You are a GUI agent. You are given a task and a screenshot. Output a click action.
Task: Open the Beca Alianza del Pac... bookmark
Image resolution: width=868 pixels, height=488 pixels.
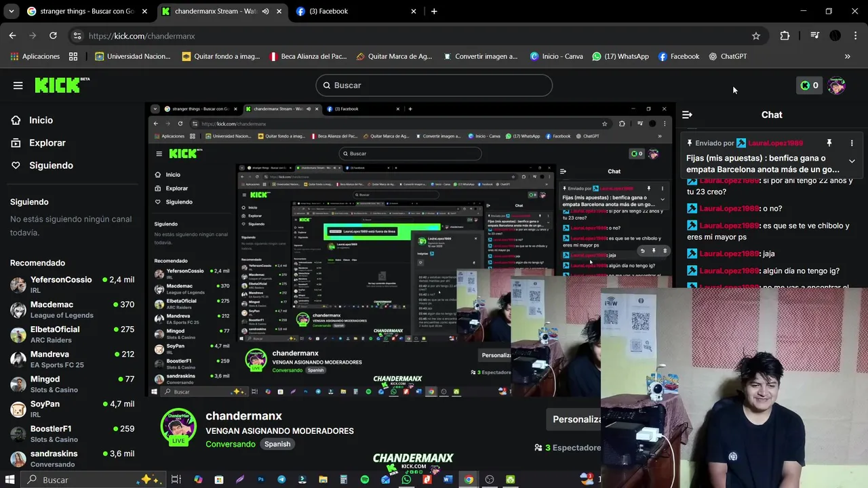309,56
